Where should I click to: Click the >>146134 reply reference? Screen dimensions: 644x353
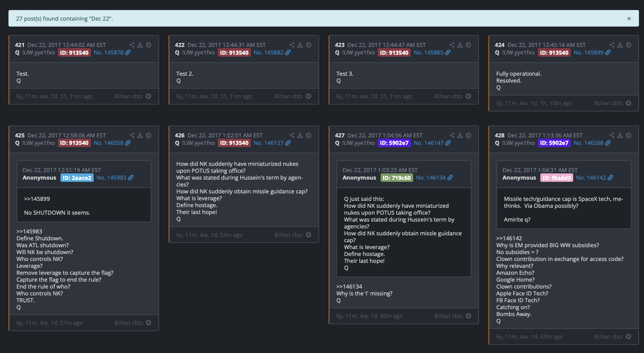point(349,287)
